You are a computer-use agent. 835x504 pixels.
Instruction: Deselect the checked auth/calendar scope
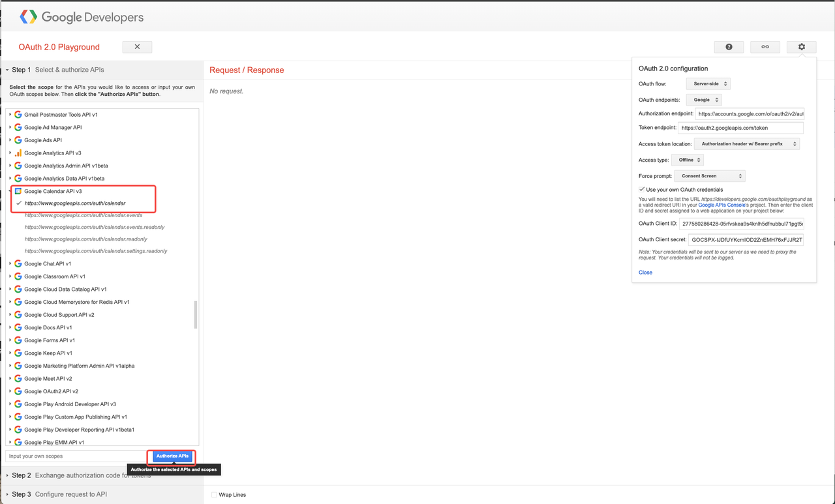click(75, 203)
